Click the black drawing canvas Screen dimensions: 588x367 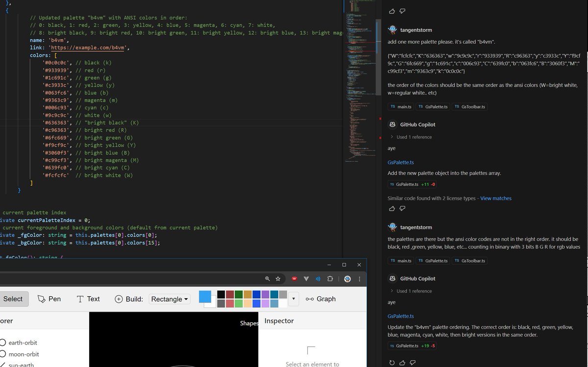[x=173, y=340]
